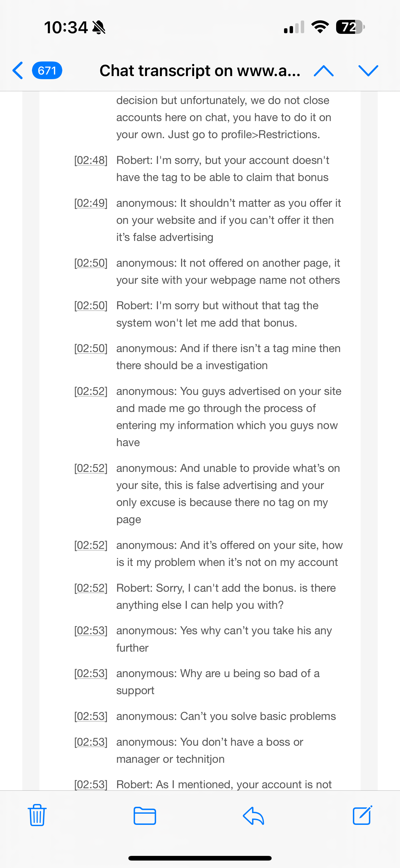Open the 671 unread messages badge

point(47,70)
